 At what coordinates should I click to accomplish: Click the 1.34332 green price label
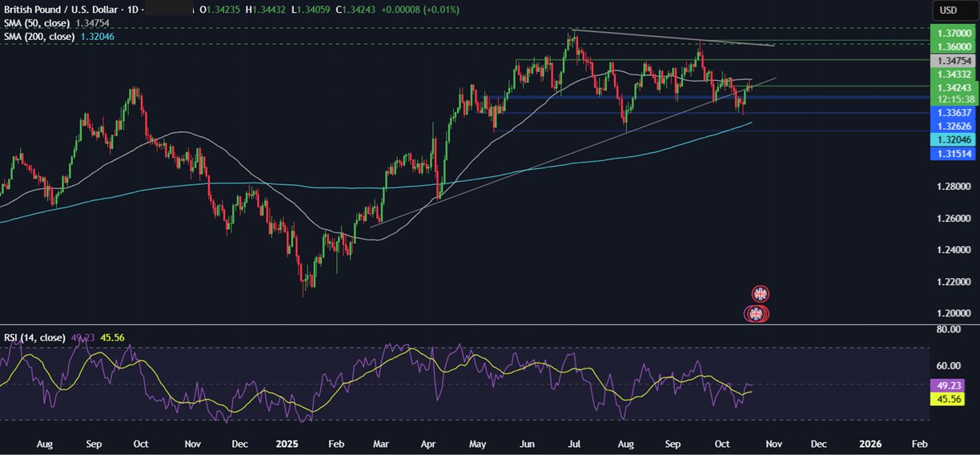click(x=952, y=74)
